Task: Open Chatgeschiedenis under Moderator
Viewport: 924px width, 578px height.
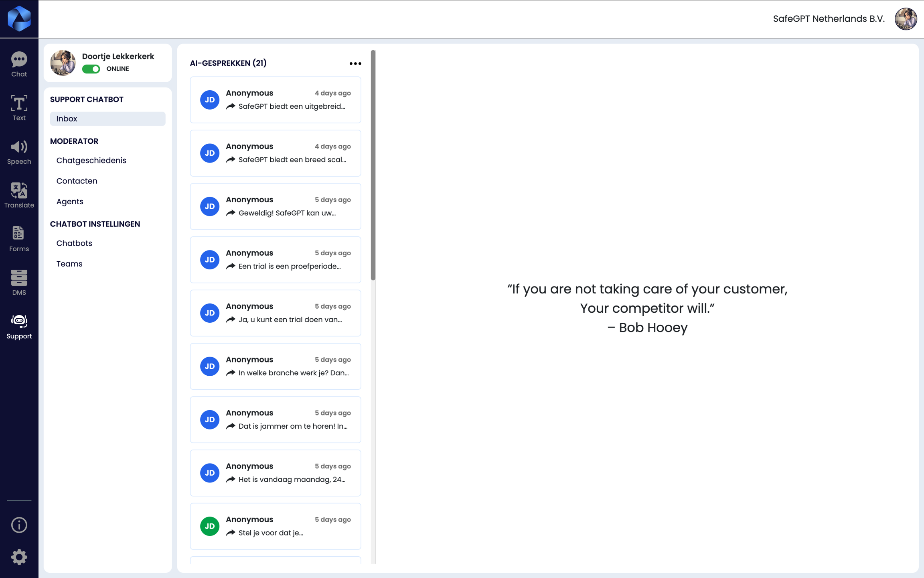Action: [x=91, y=160]
